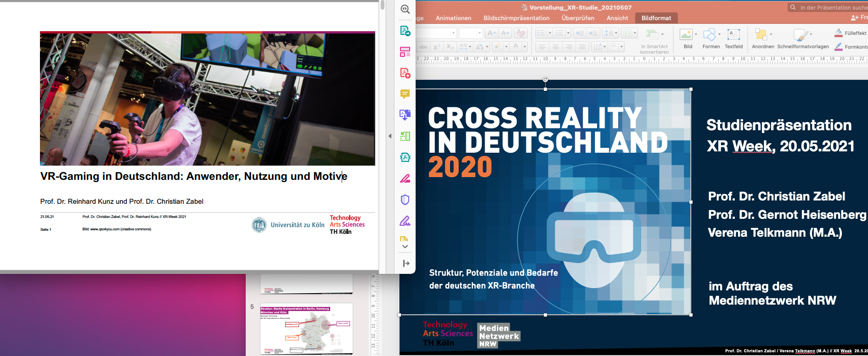Open the Export PDF tool in Acrobat sidebar

[x=405, y=31]
